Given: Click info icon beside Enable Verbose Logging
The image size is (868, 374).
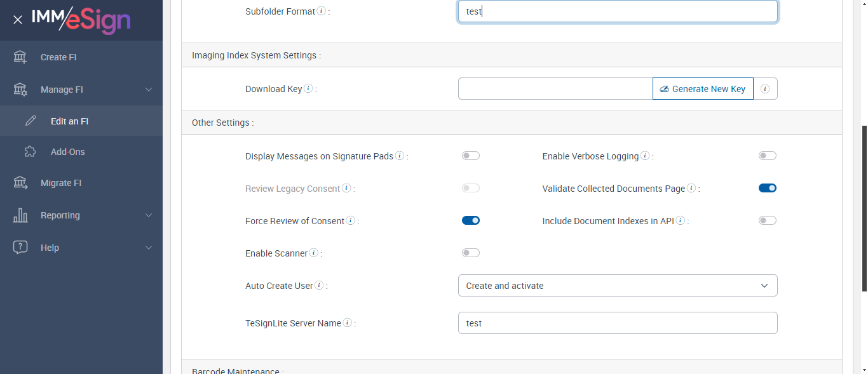Looking at the screenshot, I should point(645,156).
